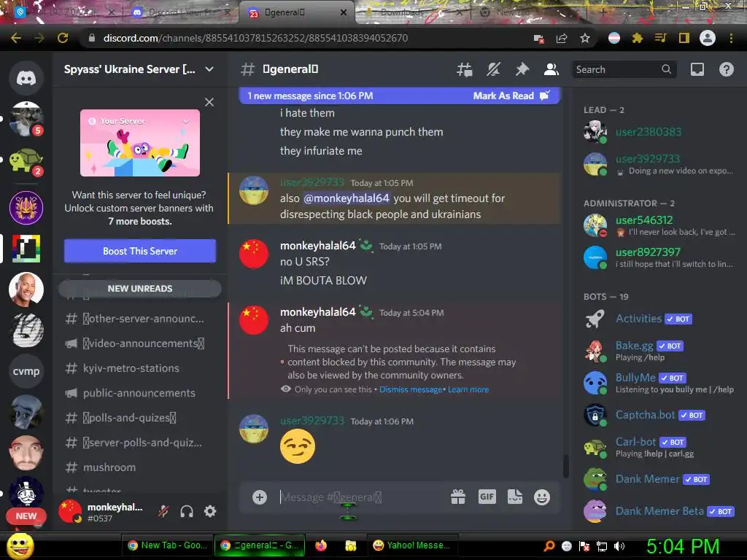Expand the Spyass' Ukraine Server dropdown
This screenshot has height=560, width=747.
pos(209,69)
